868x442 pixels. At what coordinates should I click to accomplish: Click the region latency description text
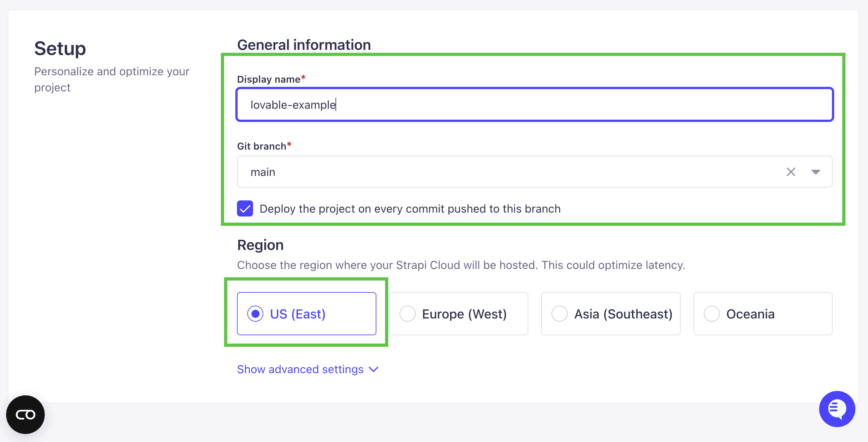461,265
